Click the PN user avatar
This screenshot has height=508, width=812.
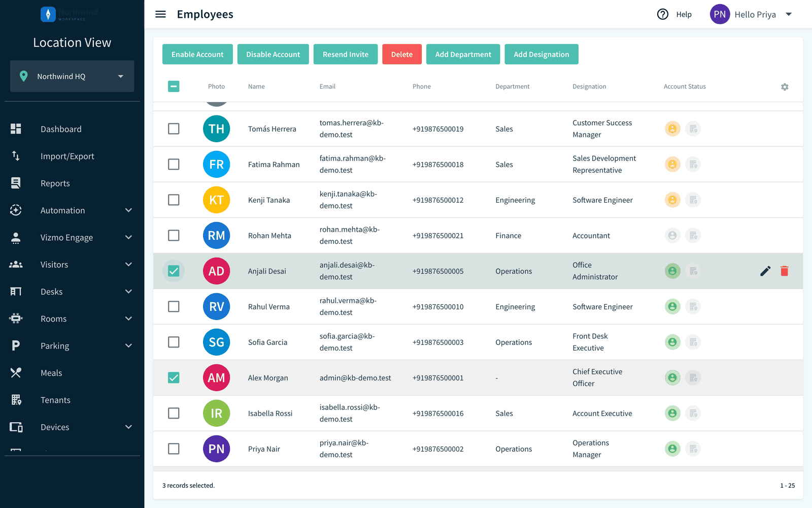click(720, 14)
